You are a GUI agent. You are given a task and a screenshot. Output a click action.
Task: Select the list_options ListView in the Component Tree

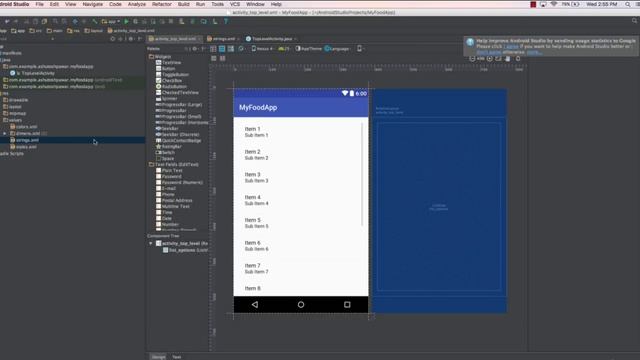click(185, 250)
